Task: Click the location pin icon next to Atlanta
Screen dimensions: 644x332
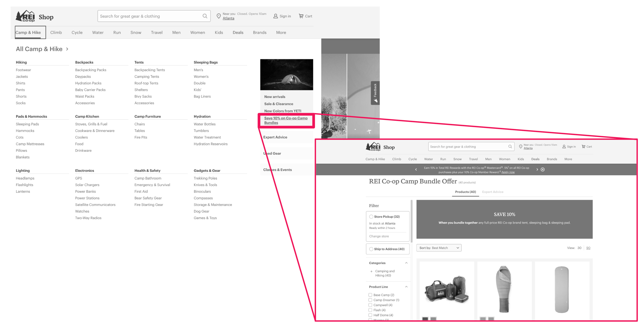Action: pos(218,16)
